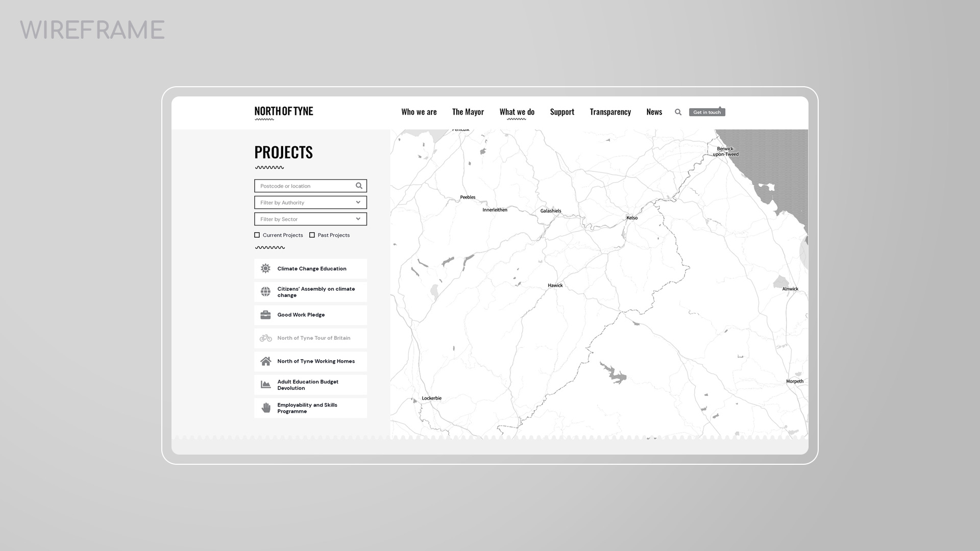Screen dimensions: 980x551
Task: Open the Filter by Authority dropdown
Action: 310,203
